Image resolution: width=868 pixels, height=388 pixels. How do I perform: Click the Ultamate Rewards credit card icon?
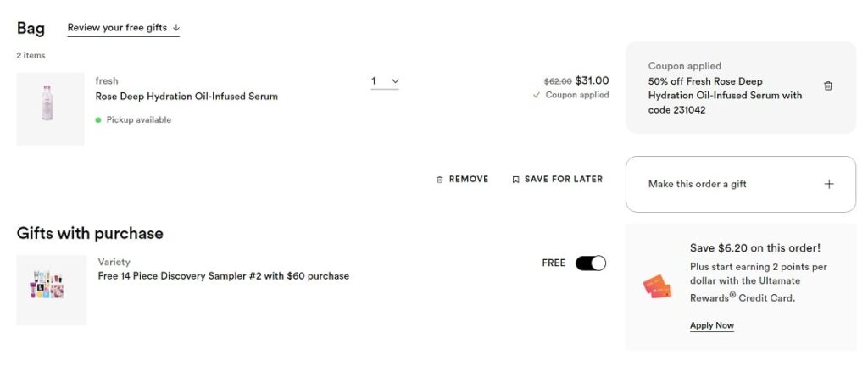(657, 286)
